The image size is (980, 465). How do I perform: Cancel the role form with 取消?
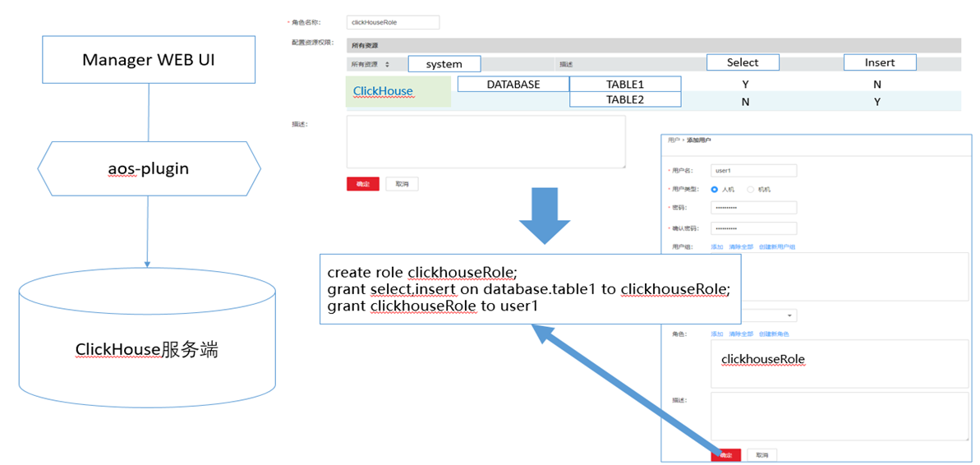click(402, 184)
